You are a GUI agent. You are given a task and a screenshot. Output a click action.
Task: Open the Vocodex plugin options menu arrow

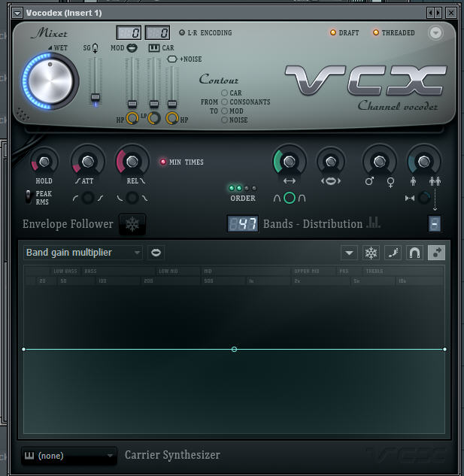tap(17, 14)
